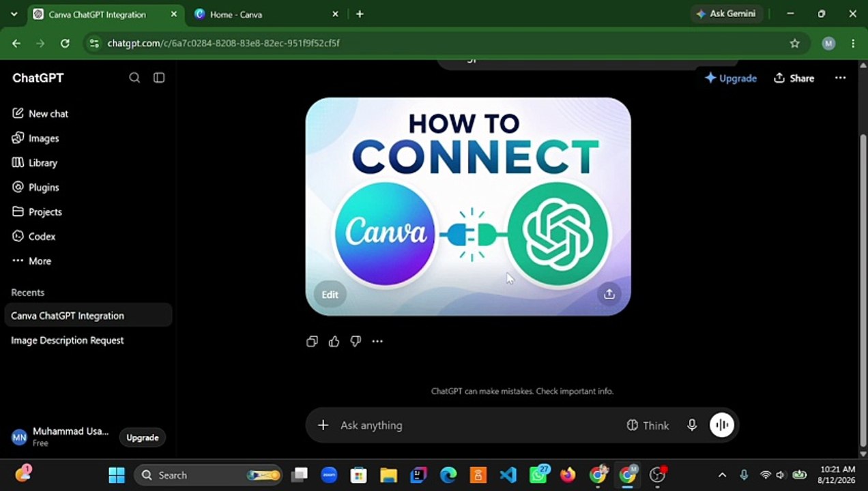Image resolution: width=868 pixels, height=491 pixels.
Task: Click Ask Gemini button
Action: click(x=725, y=14)
